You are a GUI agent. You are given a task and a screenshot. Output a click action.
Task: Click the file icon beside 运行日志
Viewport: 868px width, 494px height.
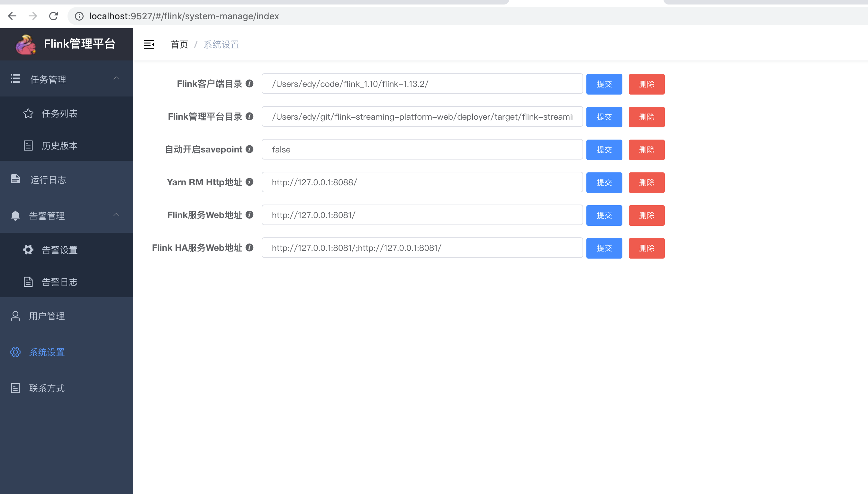(15, 179)
